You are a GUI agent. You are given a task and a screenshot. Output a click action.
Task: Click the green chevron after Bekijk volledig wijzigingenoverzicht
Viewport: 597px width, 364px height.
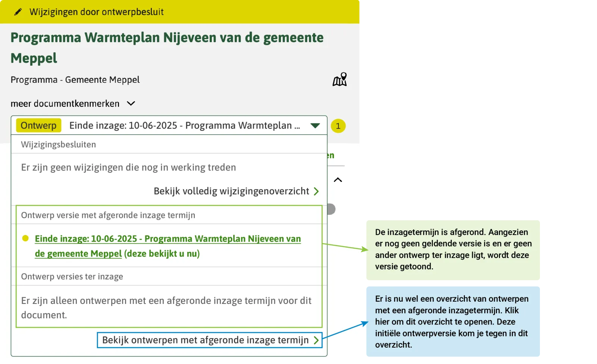(316, 191)
